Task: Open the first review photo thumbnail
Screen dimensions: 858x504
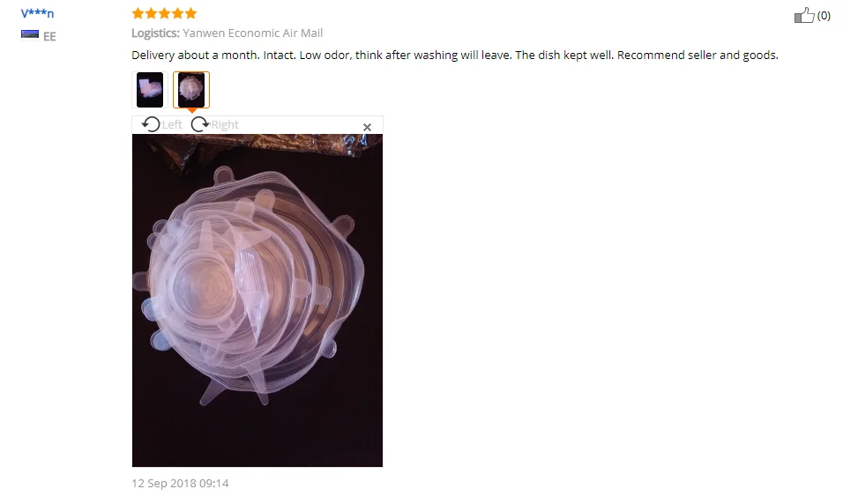Action: [149, 90]
